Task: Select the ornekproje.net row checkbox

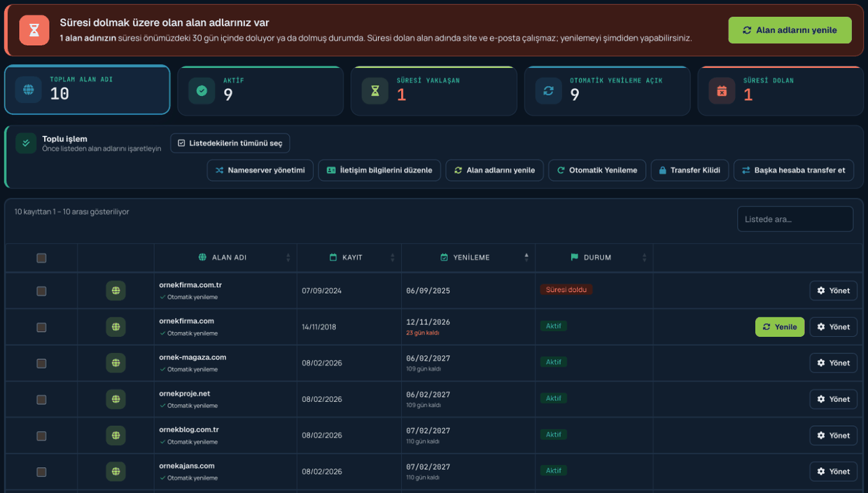Action: pyautogui.click(x=41, y=399)
